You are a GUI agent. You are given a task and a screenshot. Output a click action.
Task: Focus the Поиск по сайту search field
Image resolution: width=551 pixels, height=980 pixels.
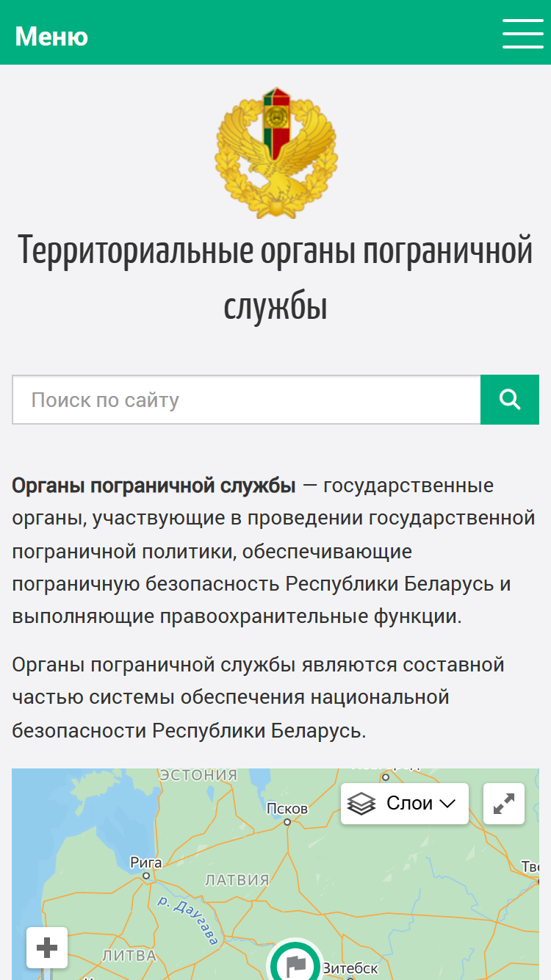pos(246,400)
